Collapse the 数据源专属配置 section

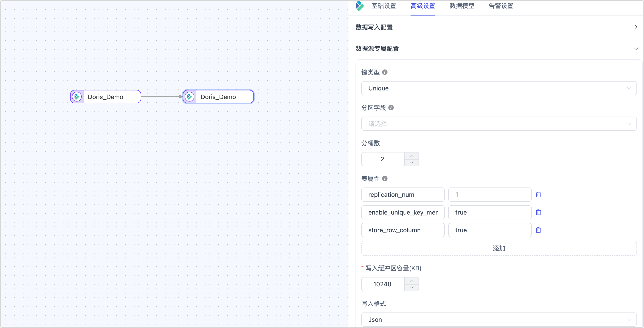point(636,49)
